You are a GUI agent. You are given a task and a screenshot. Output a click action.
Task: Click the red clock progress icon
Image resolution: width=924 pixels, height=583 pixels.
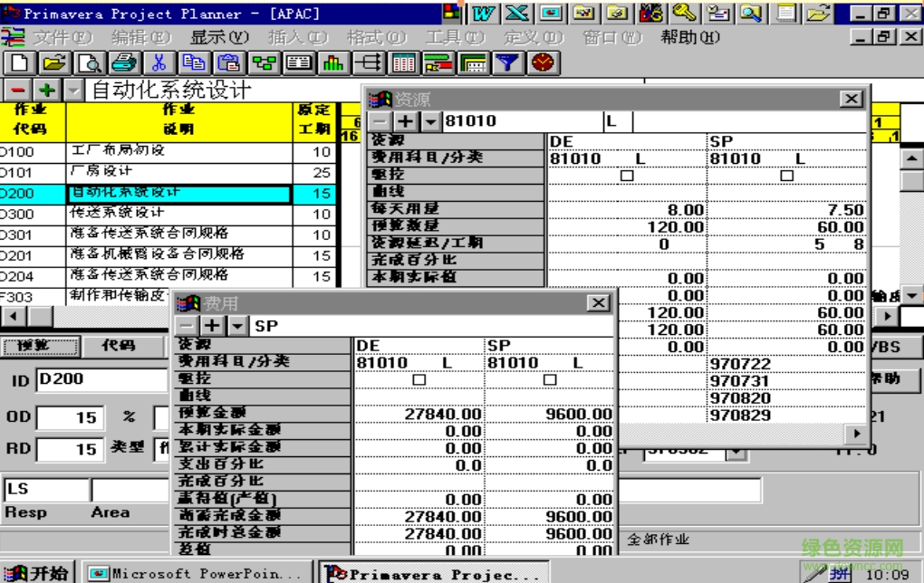click(x=543, y=62)
